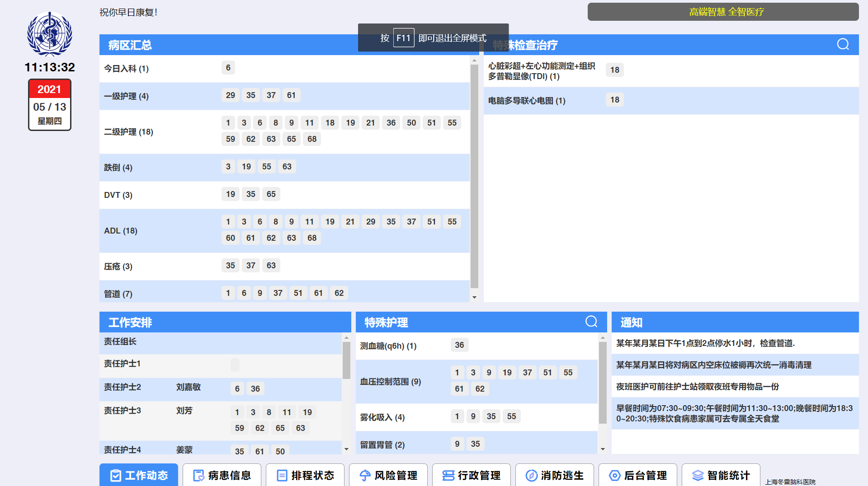868x486 pixels.
Task: Switch to 病患信息 tab
Action: point(222,475)
